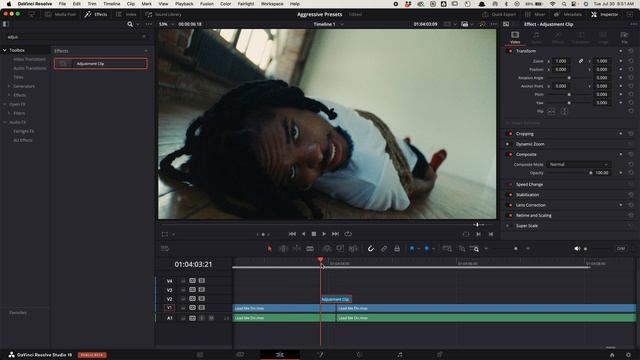
Task: Select the arrow Selection Mode tool
Action: pyautogui.click(x=269, y=249)
